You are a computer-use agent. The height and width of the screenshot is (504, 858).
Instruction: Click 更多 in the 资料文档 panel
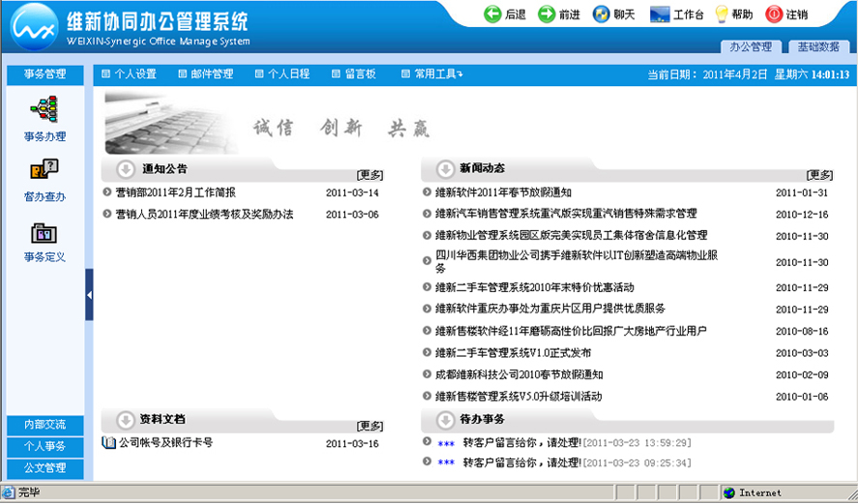[370, 426]
